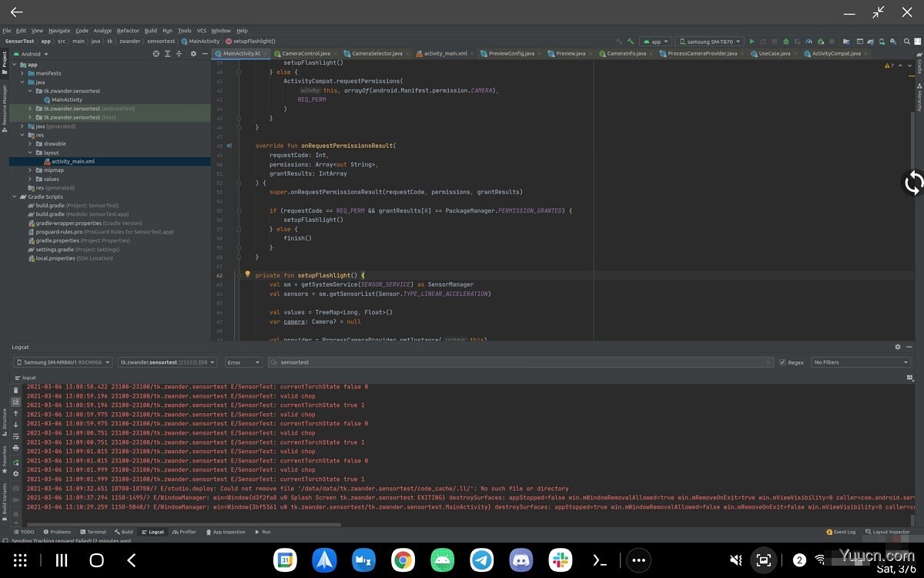
Task: Open Project panel settings gear
Action: click(x=194, y=54)
